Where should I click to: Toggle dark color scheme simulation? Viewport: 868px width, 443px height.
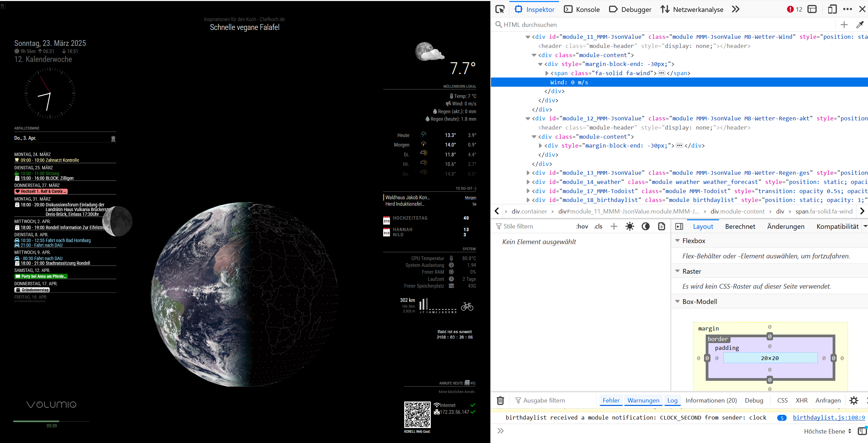click(x=645, y=226)
